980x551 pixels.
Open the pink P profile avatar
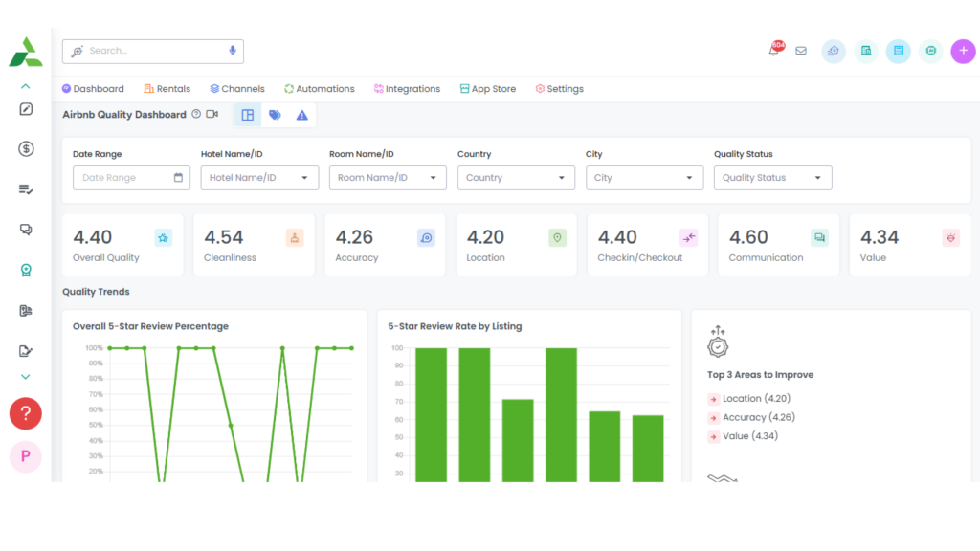coord(26,456)
